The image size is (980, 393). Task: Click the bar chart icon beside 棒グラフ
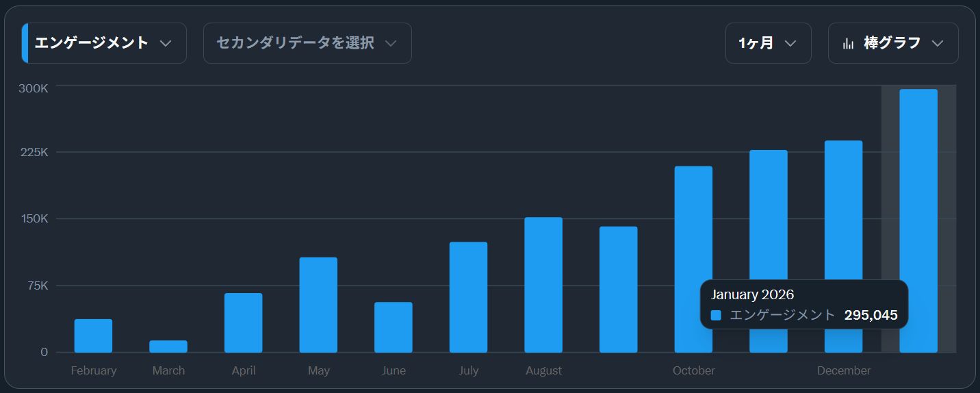click(849, 43)
